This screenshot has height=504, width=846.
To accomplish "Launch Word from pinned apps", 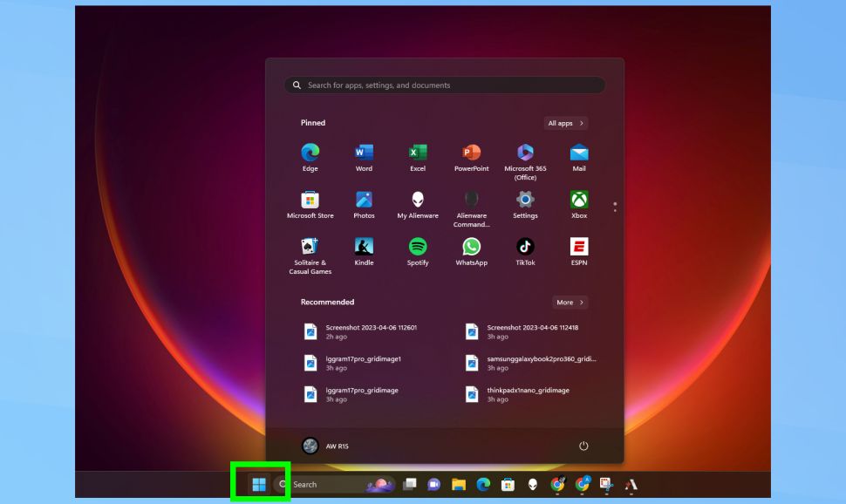I will coord(364,158).
